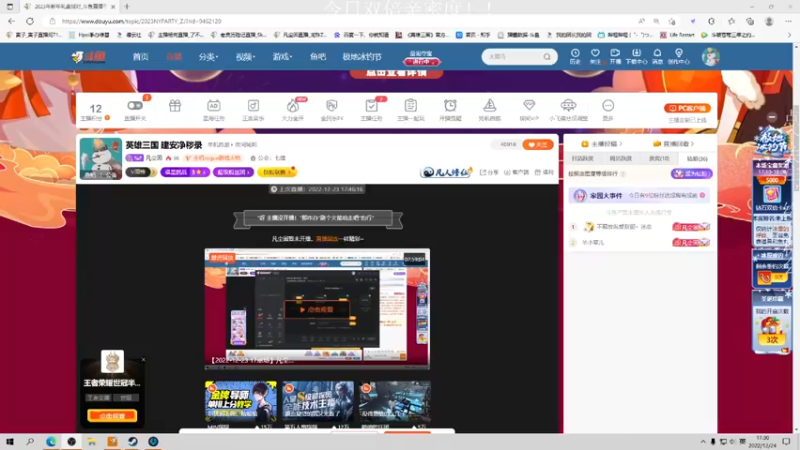Open File Explorer in taskbar
The height and width of the screenshot is (450, 800).
tap(91, 441)
